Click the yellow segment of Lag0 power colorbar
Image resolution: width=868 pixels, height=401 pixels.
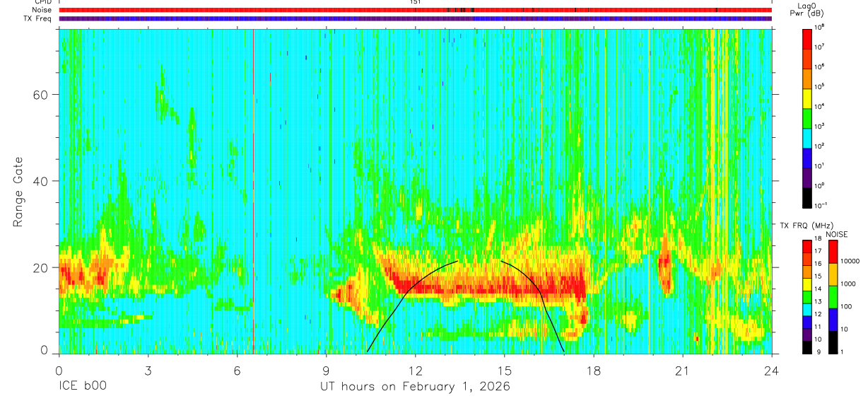point(807,98)
